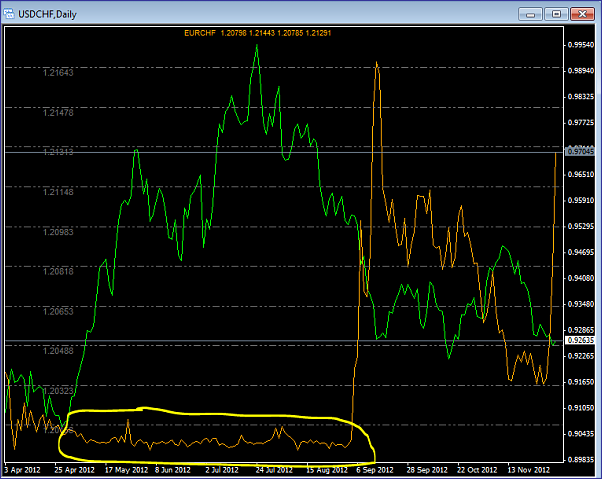Click the 8 Jun 2012 date label

click(x=173, y=470)
